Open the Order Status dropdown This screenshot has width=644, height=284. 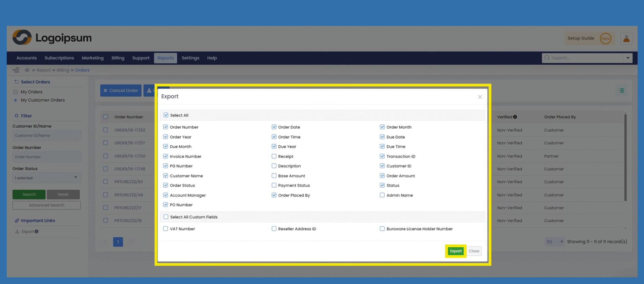click(x=46, y=178)
